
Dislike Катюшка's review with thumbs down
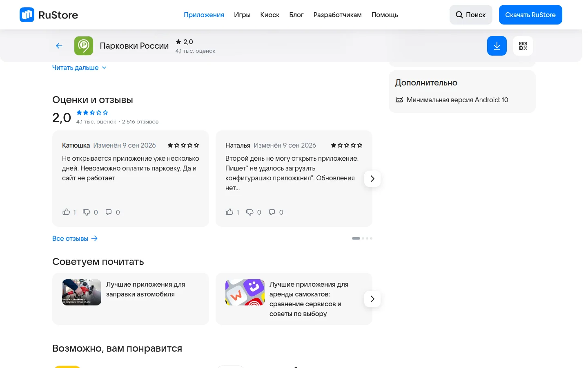[87, 212]
